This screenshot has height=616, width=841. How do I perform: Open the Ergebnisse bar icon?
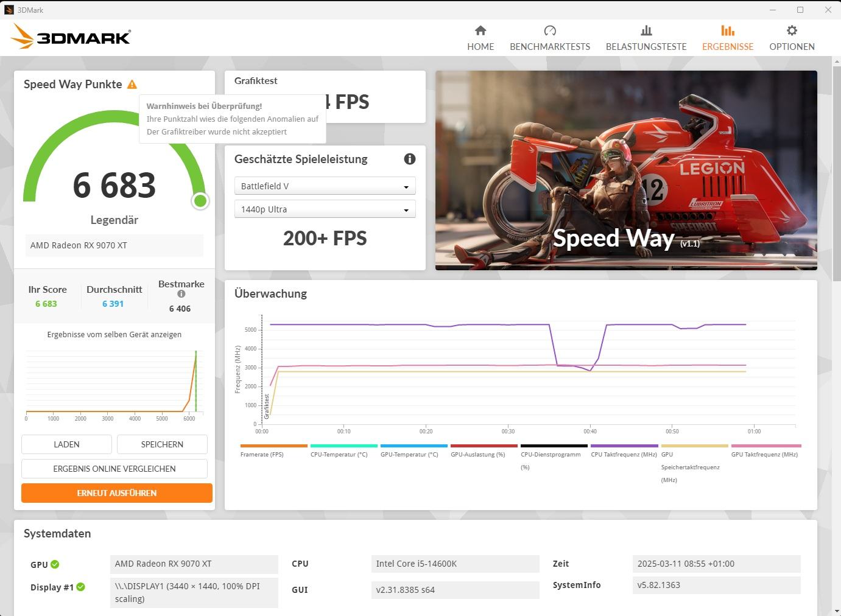click(728, 30)
